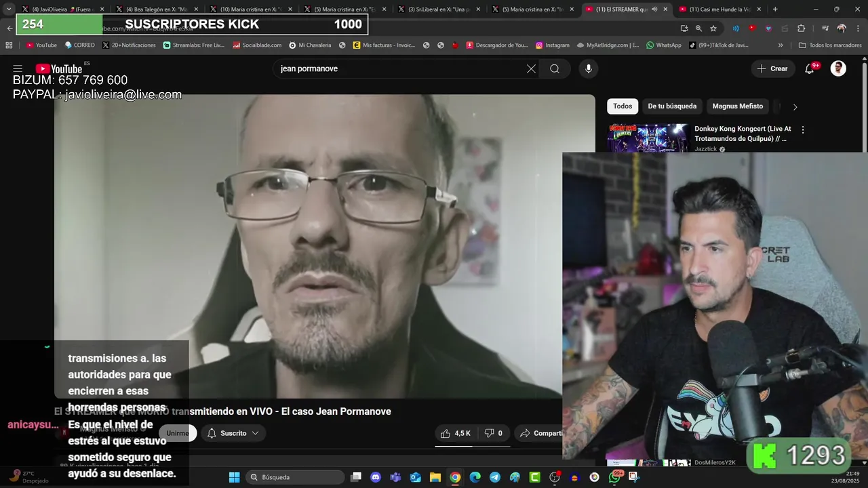Go to YouTube home via the logo
Viewport: 868px width, 488px height.
tap(59, 68)
